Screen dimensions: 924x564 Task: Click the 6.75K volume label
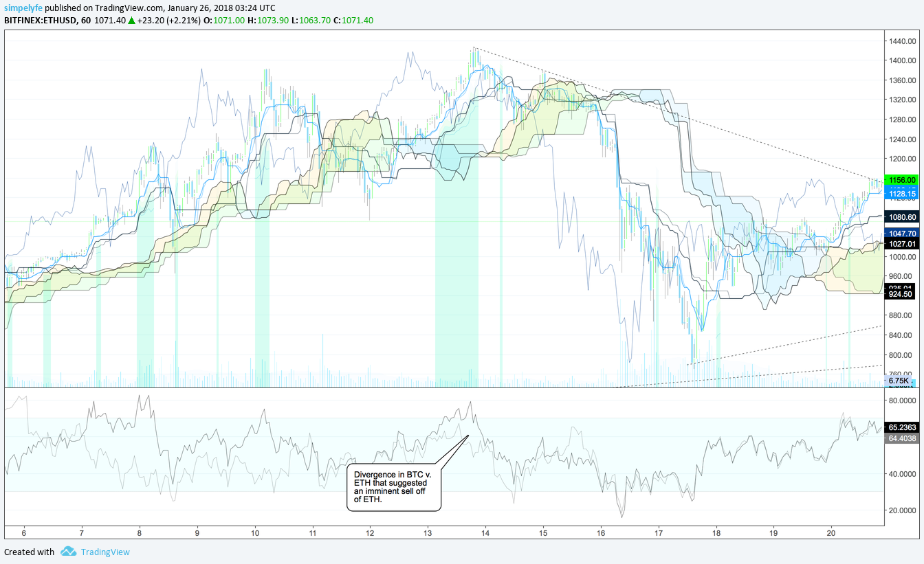tap(899, 381)
